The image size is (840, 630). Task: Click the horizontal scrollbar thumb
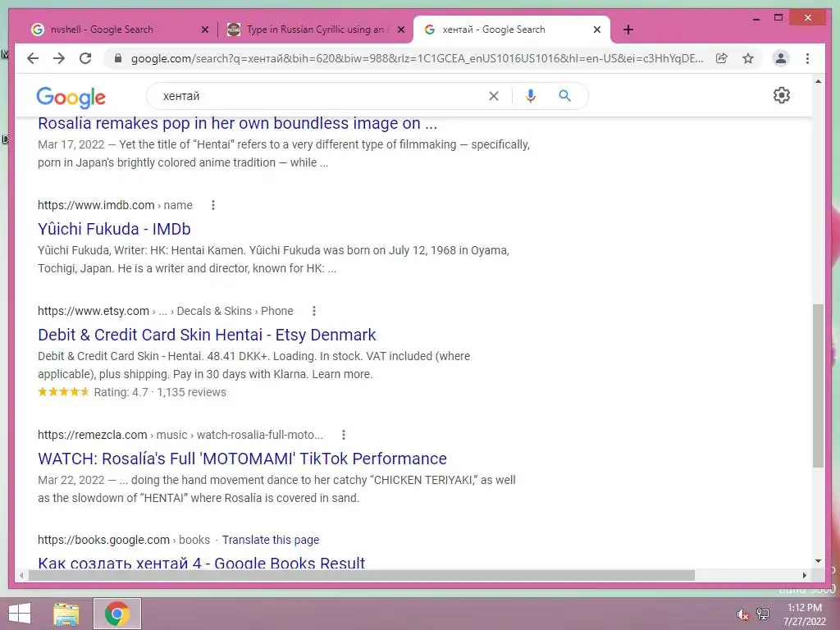point(362,575)
